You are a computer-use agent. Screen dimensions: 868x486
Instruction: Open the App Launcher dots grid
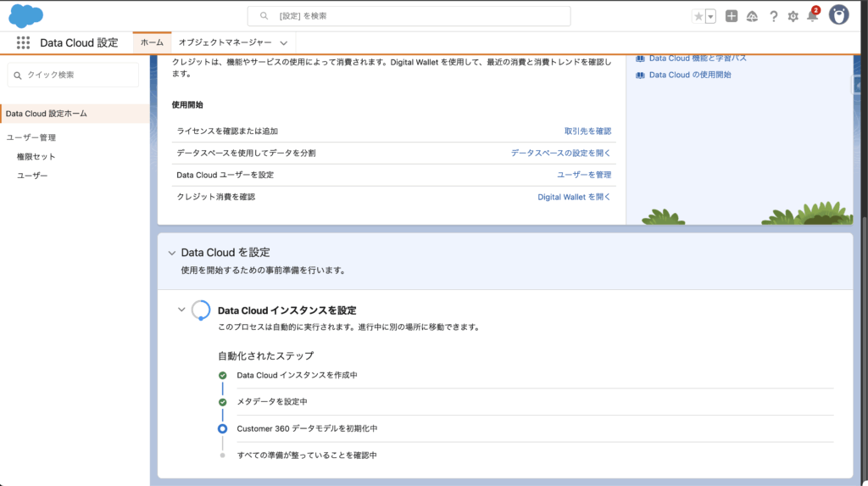click(x=23, y=42)
